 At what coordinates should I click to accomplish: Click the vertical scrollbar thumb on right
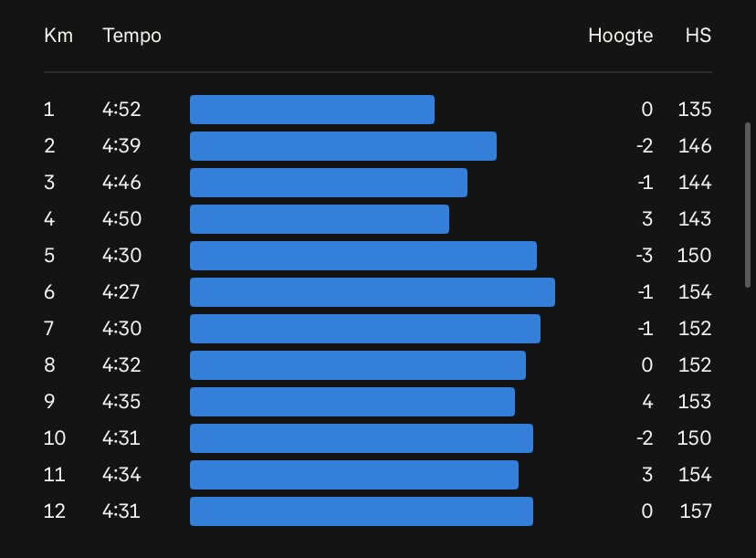(748, 205)
